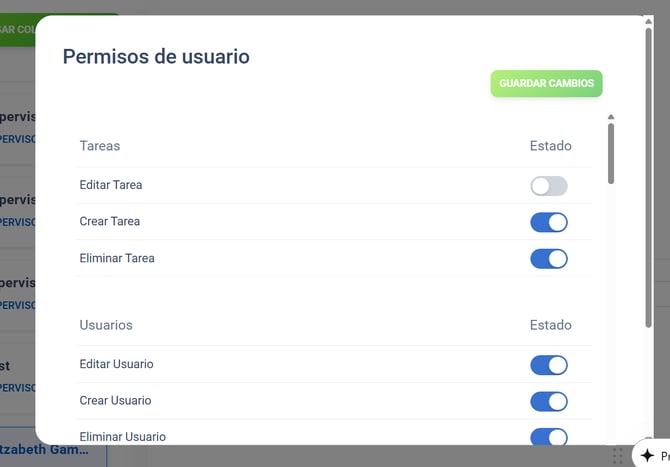This screenshot has width=670, height=467.
Task: Enable the Editar Tarea permission toggle
Action: pos(548,186)
